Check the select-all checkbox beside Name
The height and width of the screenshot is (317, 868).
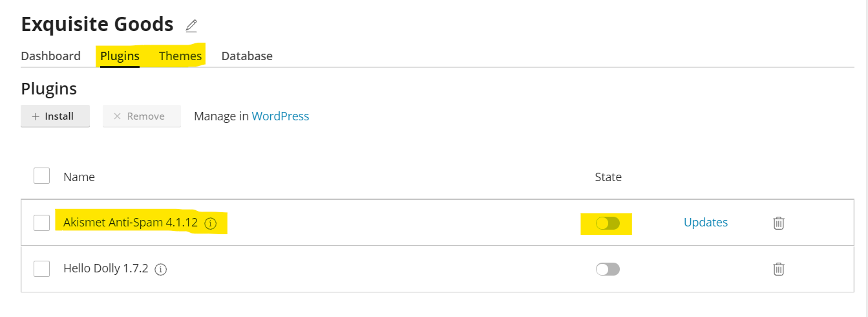(x=42, y=175)
